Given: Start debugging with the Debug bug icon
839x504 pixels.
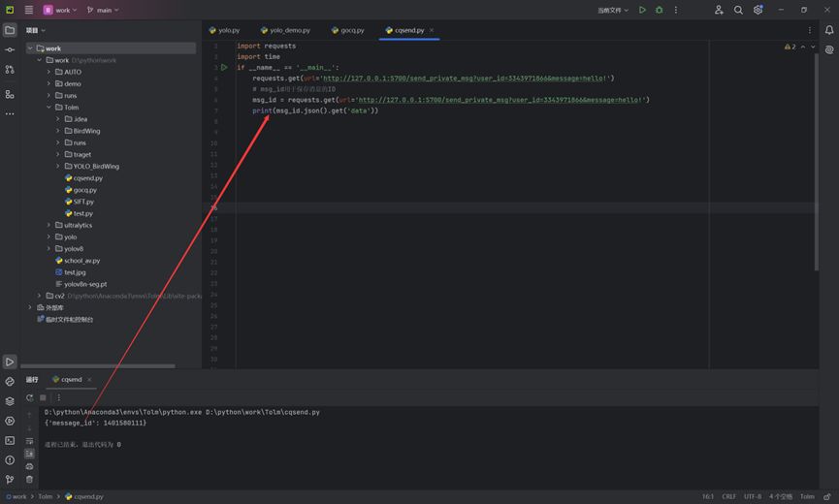Looking at the screenshot, I should pos(659,10).
